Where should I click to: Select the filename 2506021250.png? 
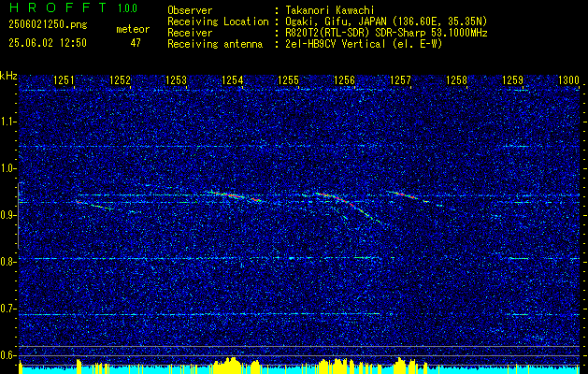(x=48, y=24)
